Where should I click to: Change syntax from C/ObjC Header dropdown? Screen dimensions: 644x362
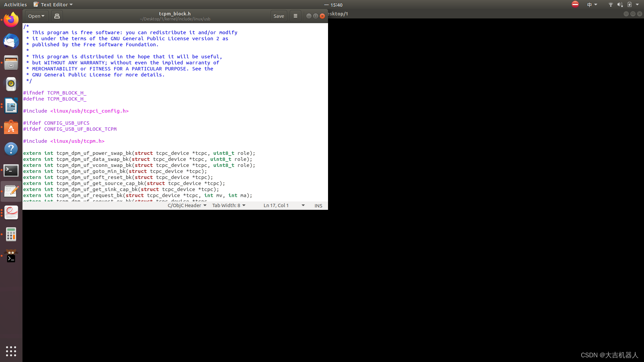click(x=187, y=205)
